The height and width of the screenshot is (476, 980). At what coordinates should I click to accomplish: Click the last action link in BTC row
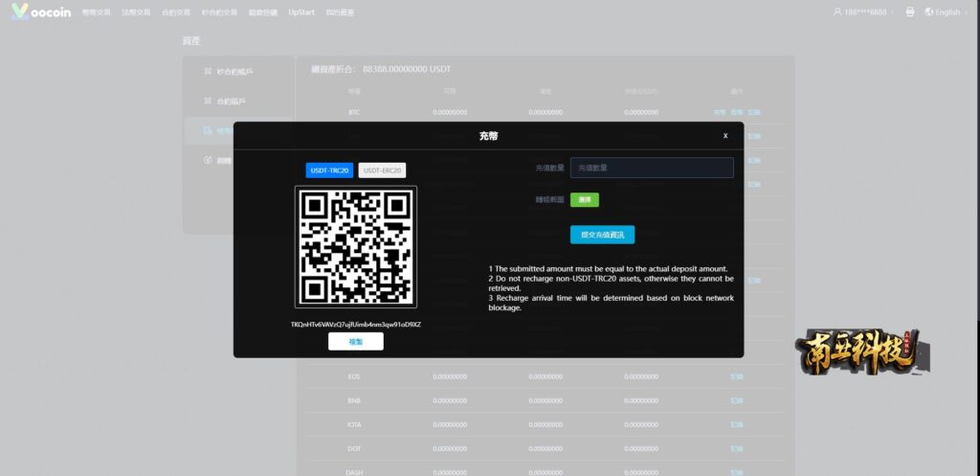[754, 113]
